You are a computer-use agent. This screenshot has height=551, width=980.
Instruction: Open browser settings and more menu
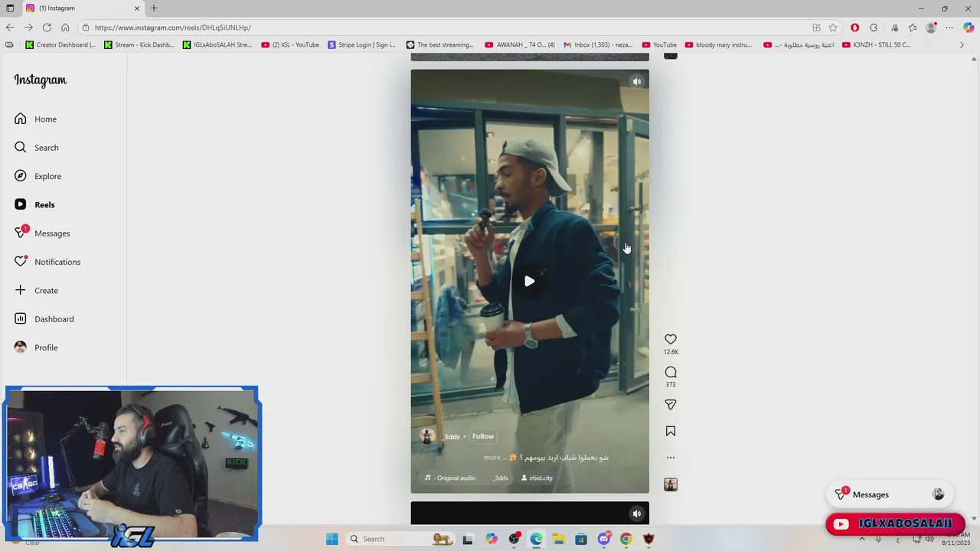click(x=949, y=28)
